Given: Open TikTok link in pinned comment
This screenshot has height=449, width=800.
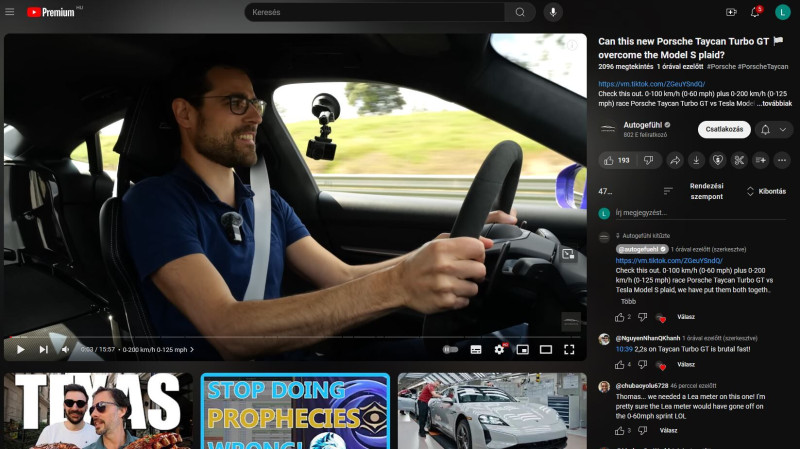Looking at the screenshot, I should [669, 260].
